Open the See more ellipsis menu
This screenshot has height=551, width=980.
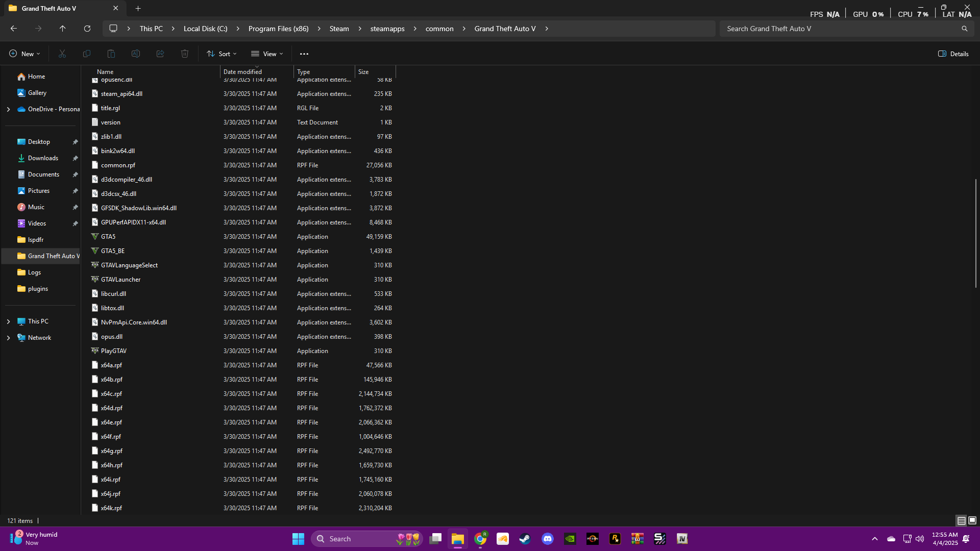click(304, 54)
